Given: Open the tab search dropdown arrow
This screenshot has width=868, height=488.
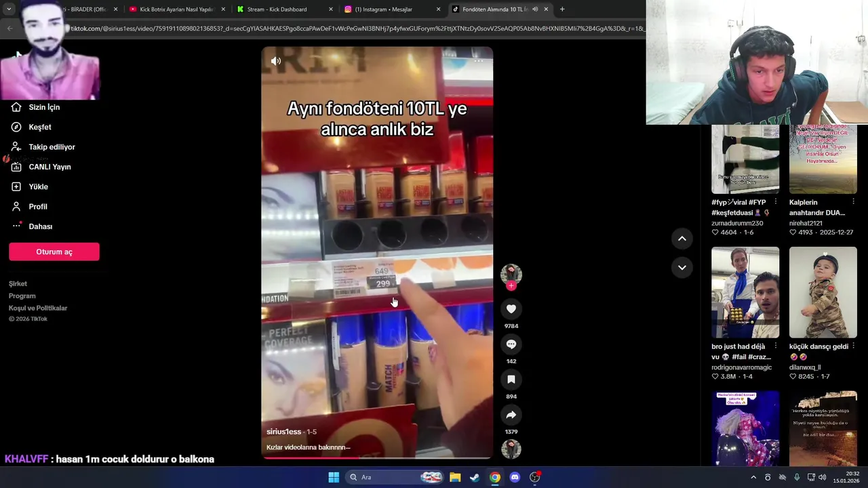Looking at the screenshot, I should click(9, 9).
